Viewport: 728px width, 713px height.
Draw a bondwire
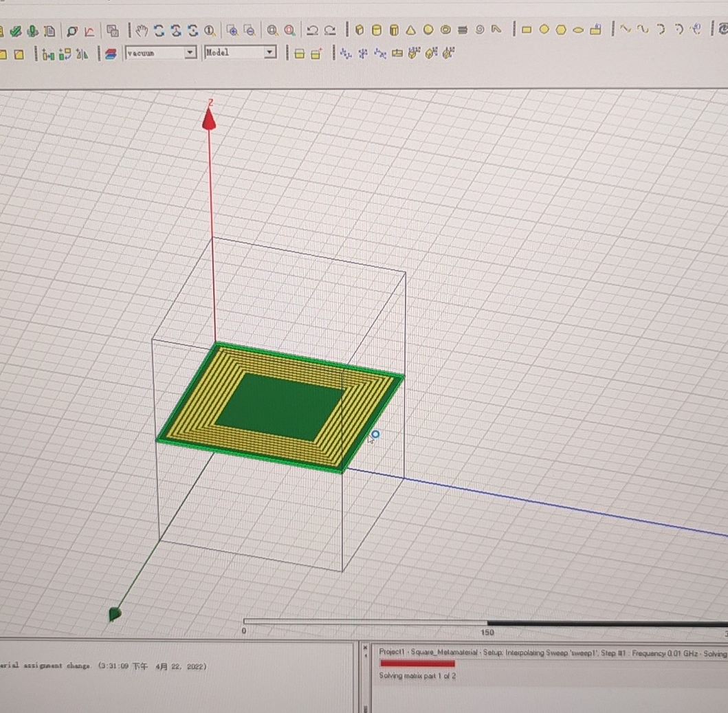click(496, 30)
